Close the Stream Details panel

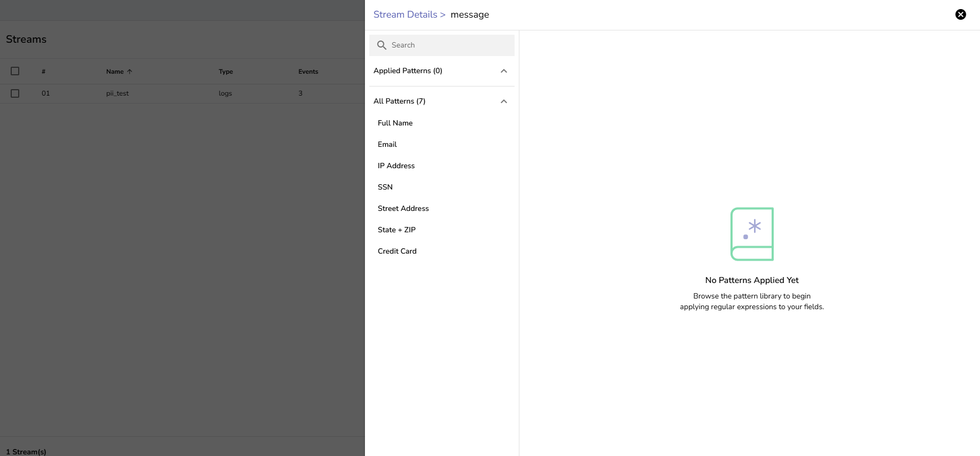click(x=960, y=14)
